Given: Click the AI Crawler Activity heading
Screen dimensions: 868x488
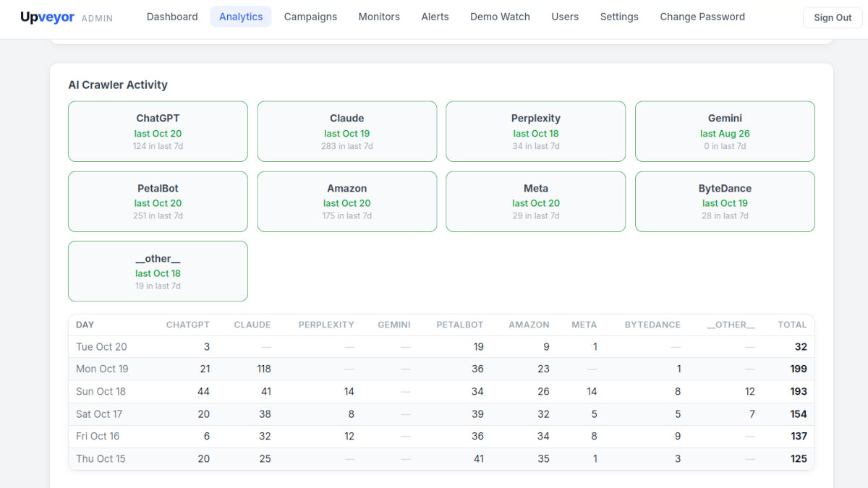Looking at the screenshot, I should coord(118,85).
